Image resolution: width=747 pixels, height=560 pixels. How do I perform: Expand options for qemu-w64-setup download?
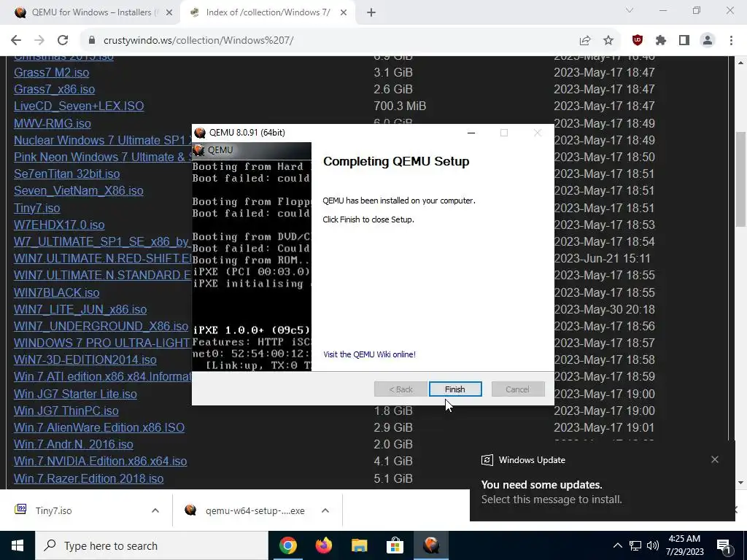pyautogui.click(x=325, y=510)
